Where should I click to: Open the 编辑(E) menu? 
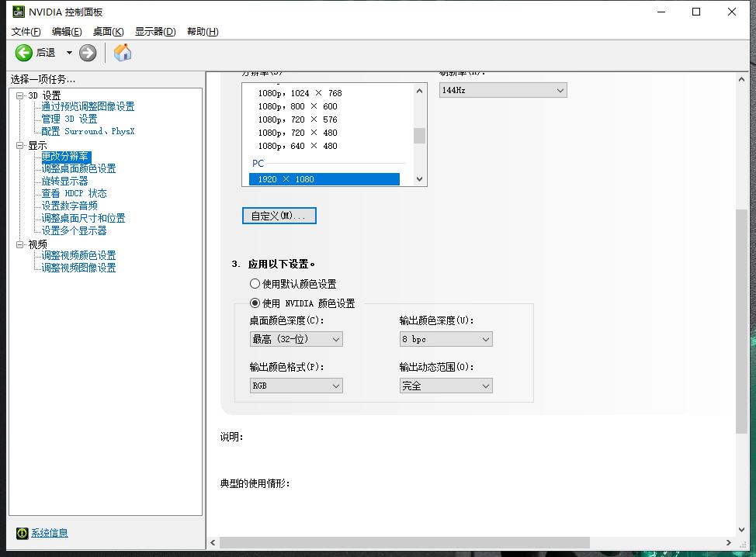(67, 32)
